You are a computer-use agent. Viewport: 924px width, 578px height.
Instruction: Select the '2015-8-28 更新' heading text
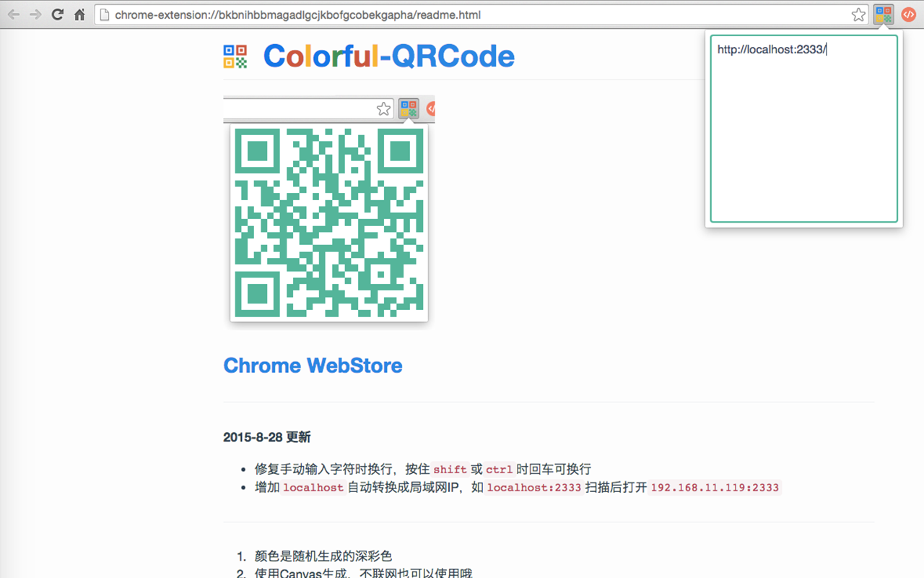click(267, 437)
